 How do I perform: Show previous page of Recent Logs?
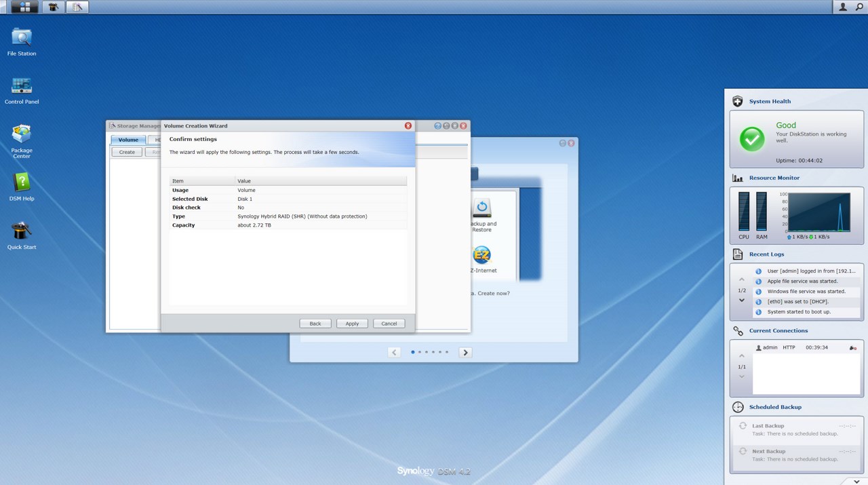pyautogui.click(x=741, y=279)
